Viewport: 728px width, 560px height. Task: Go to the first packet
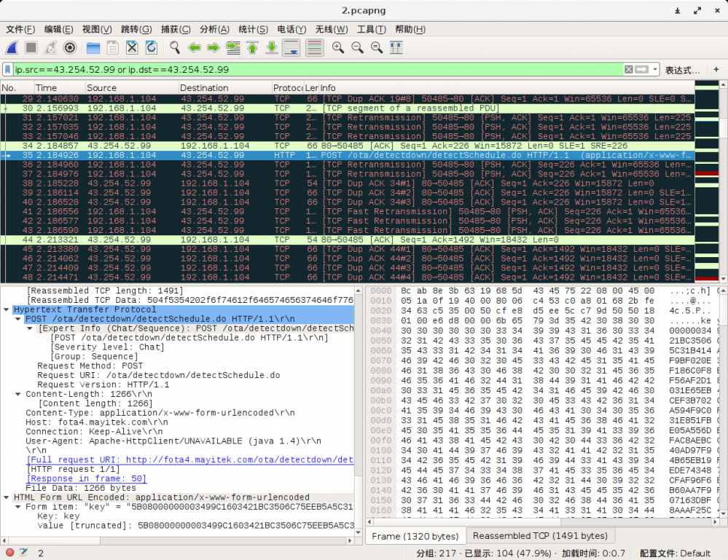(252, 48)
